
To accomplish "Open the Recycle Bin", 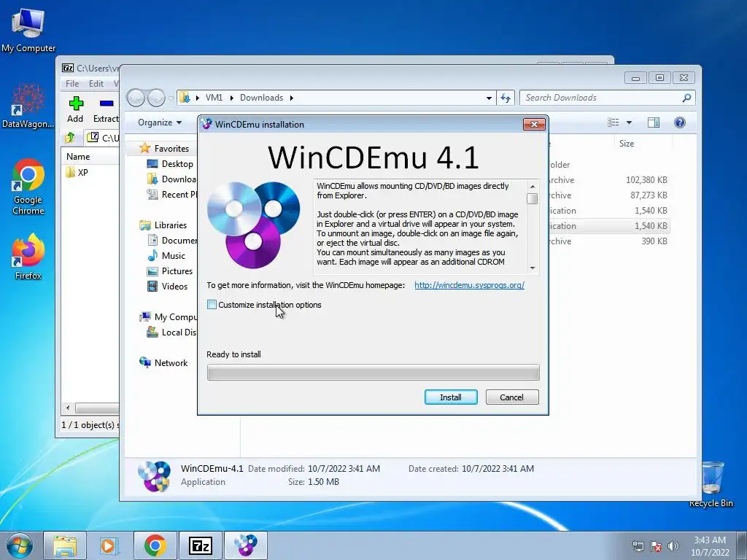I will pos(711,484).
